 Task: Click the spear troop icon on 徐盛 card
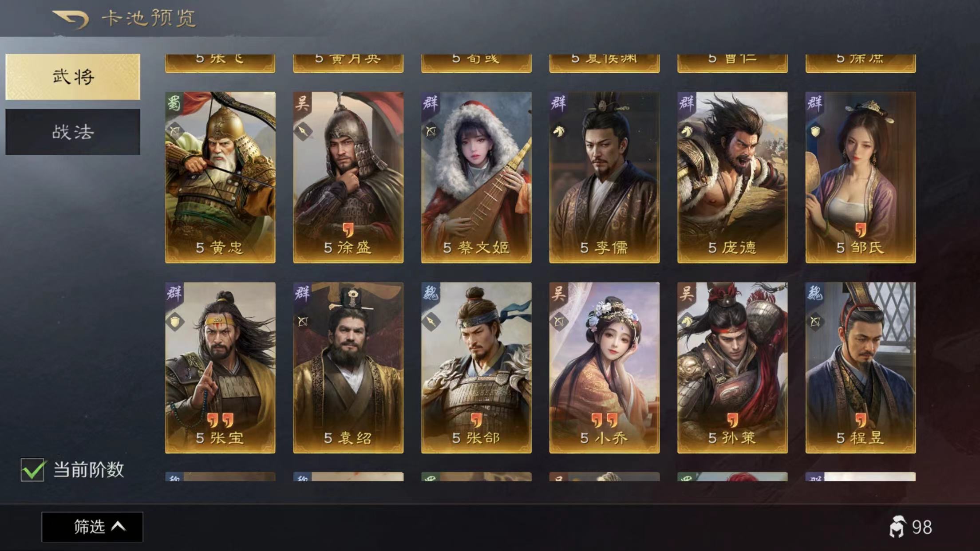click(303, 131)
